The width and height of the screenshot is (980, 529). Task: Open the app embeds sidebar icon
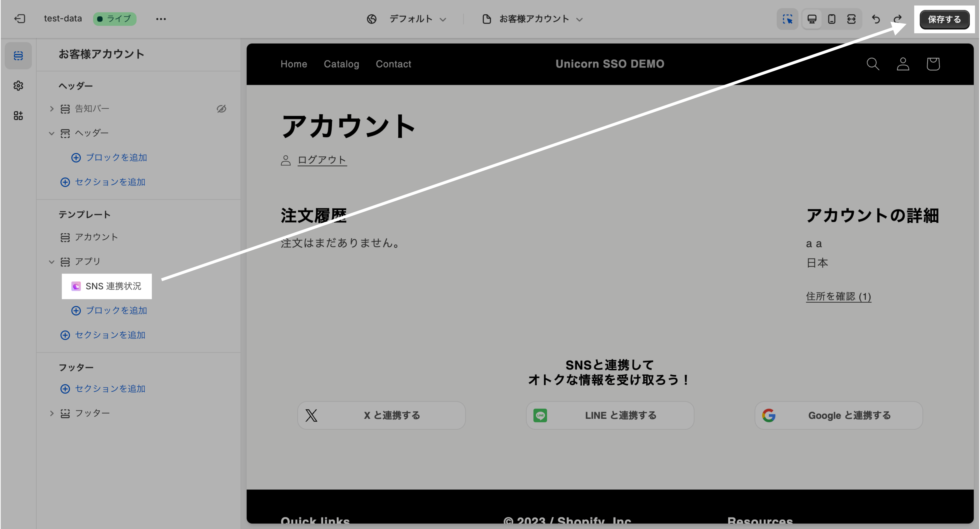pos(18,116)
